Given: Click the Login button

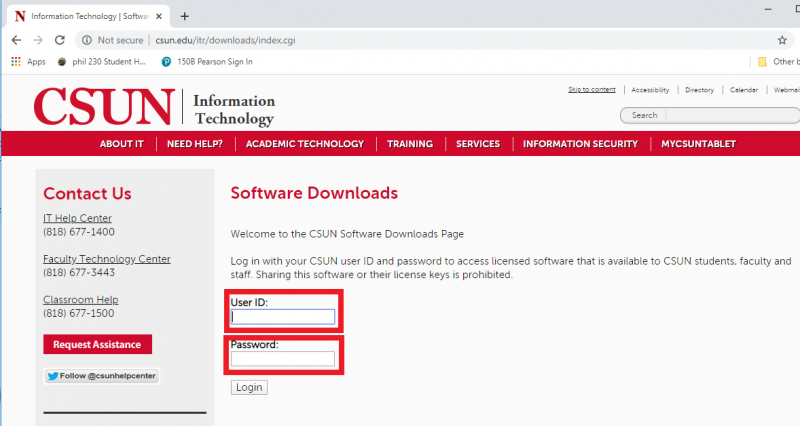Looking at the screenshot, I should tap(249, 387).
